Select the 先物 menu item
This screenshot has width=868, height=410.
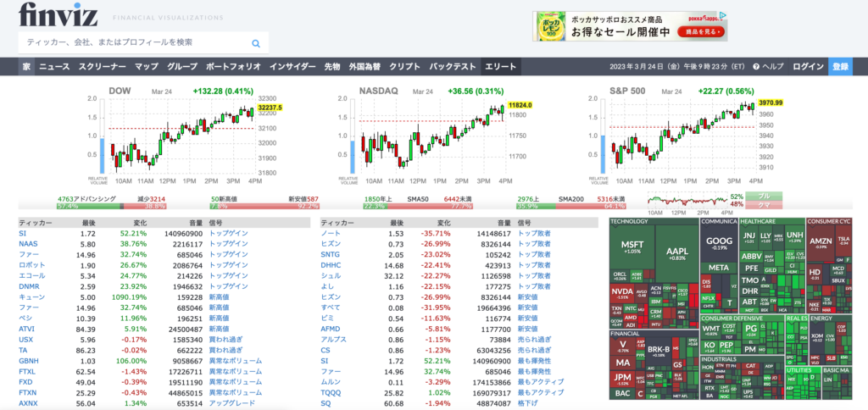332,66
